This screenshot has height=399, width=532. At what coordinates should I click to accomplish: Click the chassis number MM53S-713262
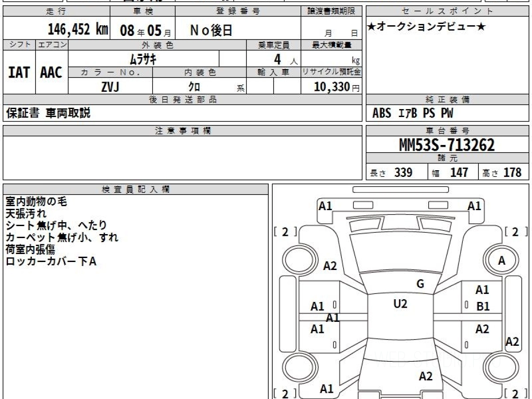447,145
